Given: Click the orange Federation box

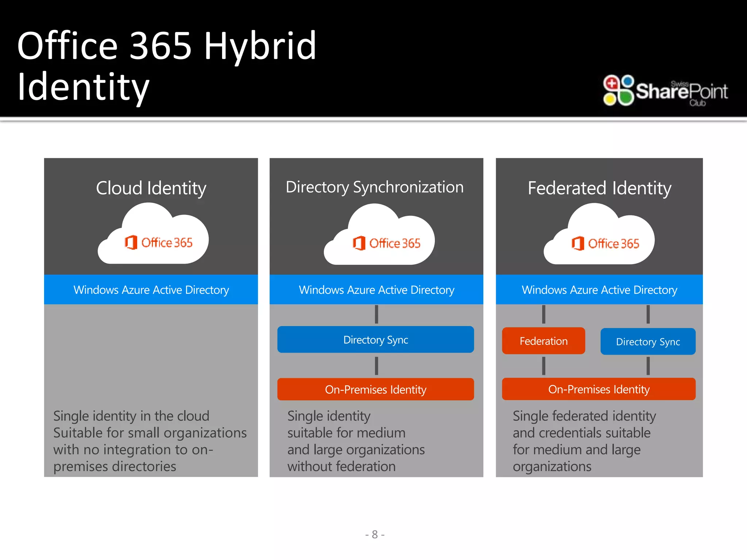Looking at the screenshot, I should point(543,341).
